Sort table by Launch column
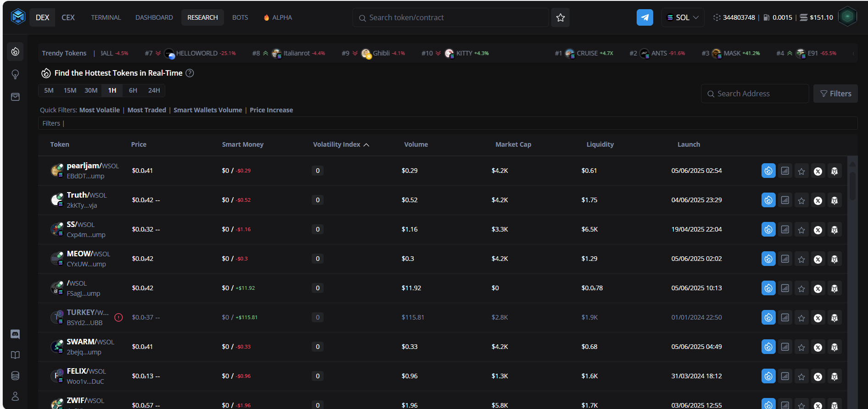The width and height of the screenshot is (868, 409). (x=689, y=144)
